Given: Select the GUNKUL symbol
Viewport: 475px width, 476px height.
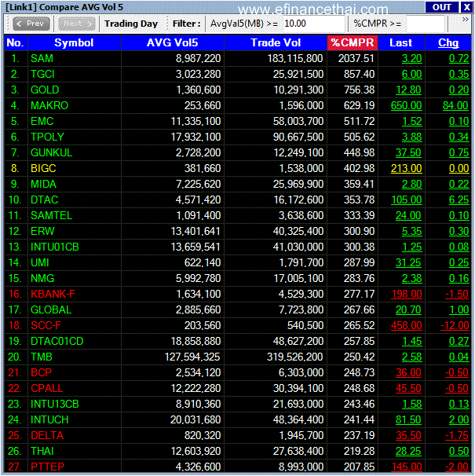Looking at the screenshot, I should 51,152.
